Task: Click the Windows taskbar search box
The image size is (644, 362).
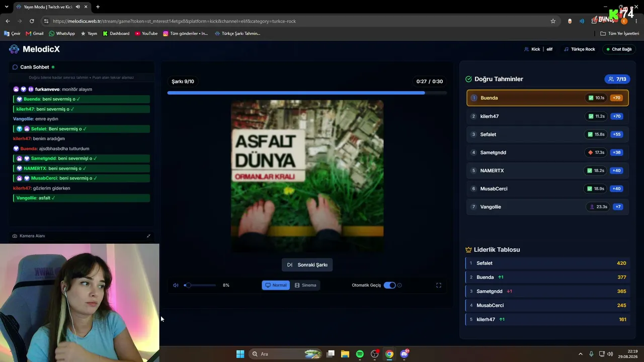Action: [285, 354]
